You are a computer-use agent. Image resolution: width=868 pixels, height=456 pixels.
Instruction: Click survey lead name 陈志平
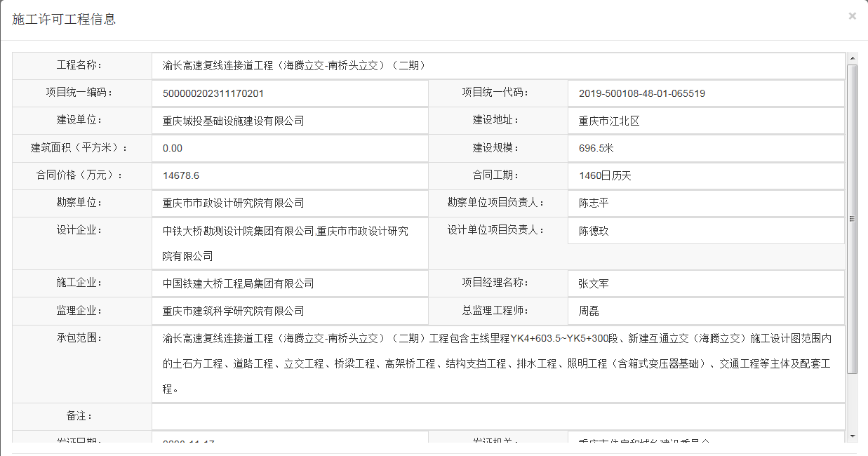point(594,203)
